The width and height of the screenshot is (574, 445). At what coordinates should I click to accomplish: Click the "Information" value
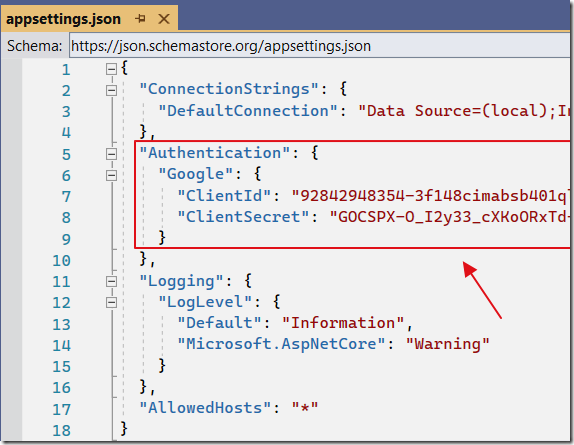(343, 323)
